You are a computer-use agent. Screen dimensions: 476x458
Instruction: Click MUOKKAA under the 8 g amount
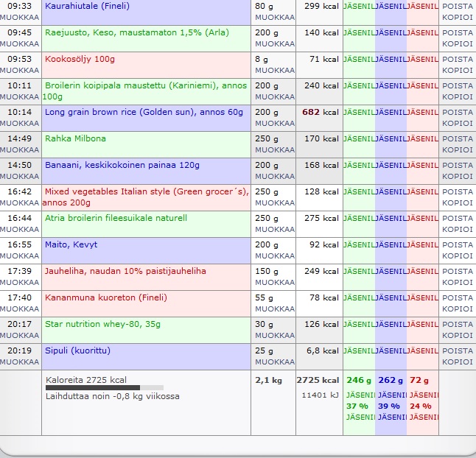click(274, 70)
